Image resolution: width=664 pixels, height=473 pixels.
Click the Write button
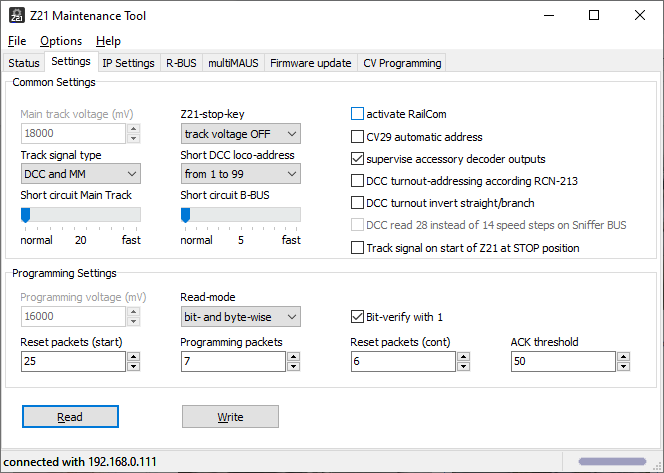point(230,417)
